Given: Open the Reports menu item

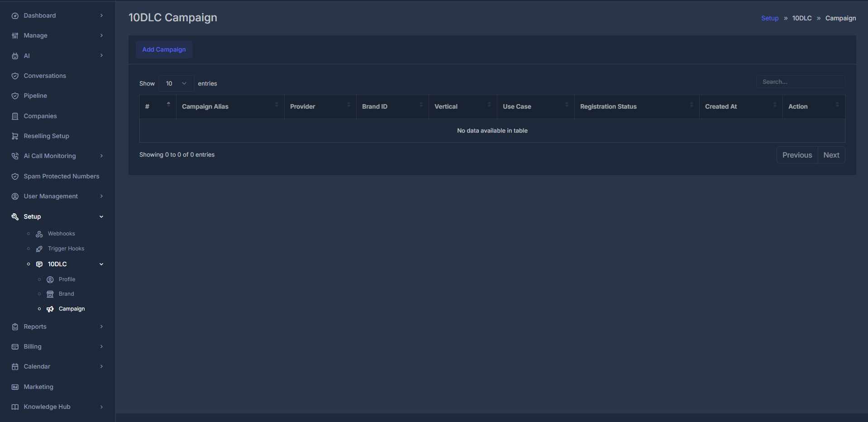Looking at the screenshot, I should (x=35, y=326).
